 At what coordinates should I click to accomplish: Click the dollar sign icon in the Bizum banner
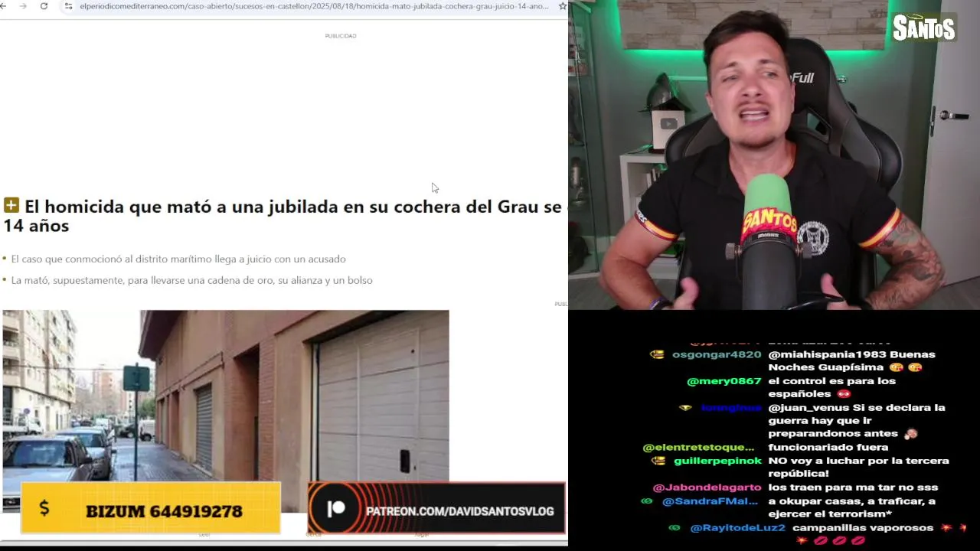coord(44,508)
